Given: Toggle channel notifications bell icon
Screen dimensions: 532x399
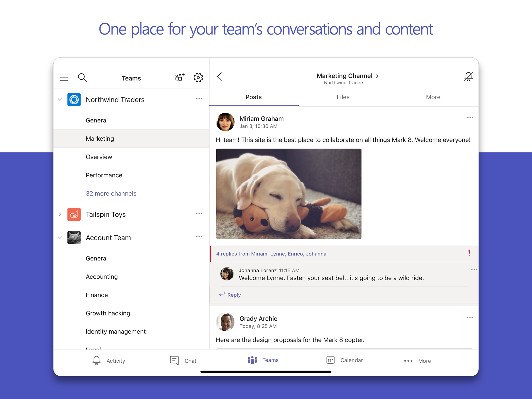Looking at the screenshot, I should click(x=468, y=77).
